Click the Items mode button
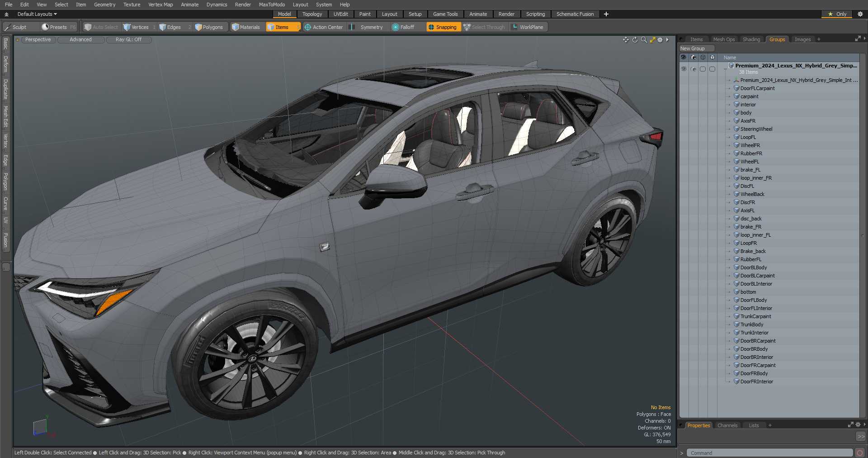868x458 pixels. tap(283, 27)
